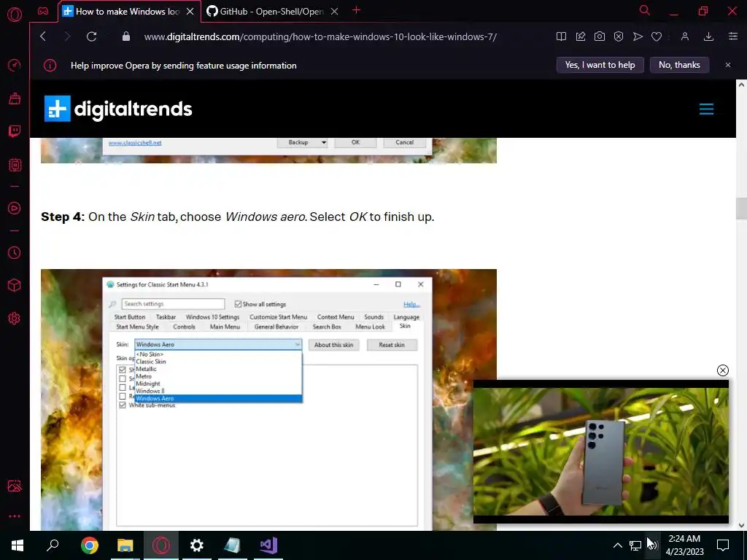Click the floating phone video
The image size is (747, 560).
[x=601, y=451]
